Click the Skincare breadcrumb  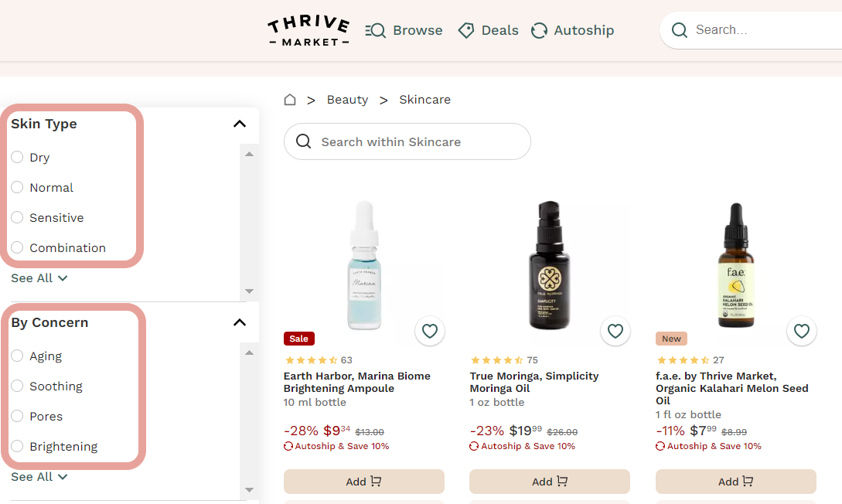(424, 100)
